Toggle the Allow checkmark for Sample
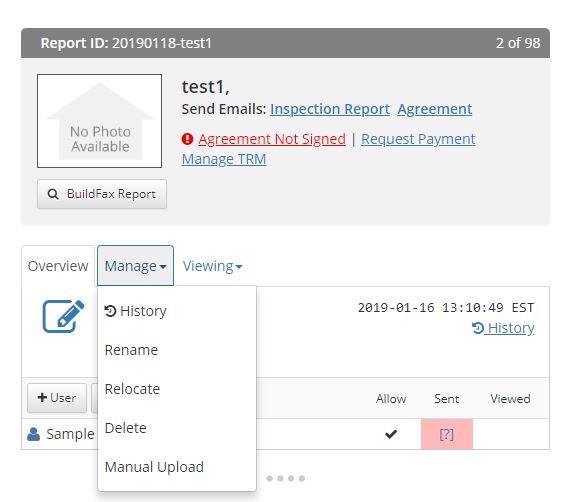The height and width of the screenshot is (502, 568). pyautogui.click(x=391, y=434)
